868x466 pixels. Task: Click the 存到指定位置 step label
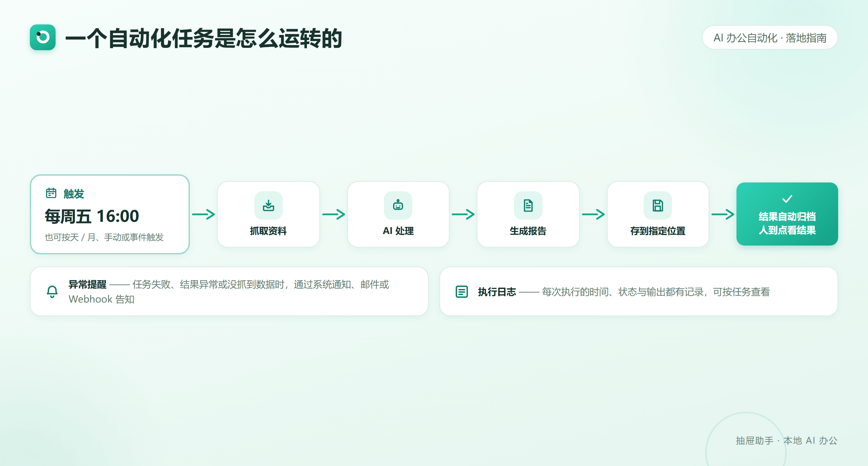(658, 231)
